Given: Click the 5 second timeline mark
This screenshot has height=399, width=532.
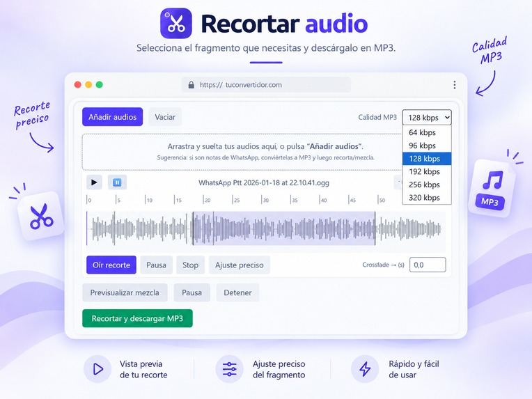Looking at the screenshot, I should tap(118, 200).
